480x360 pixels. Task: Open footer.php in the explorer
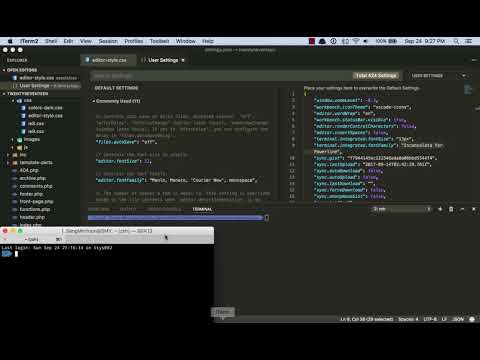tap(31, 194)
